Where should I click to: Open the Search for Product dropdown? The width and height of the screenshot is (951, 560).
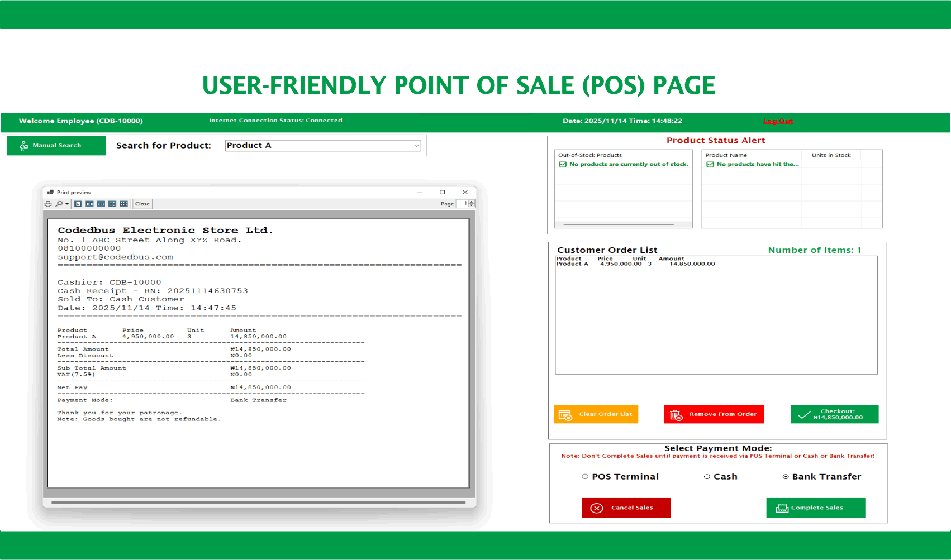point(416,146)
